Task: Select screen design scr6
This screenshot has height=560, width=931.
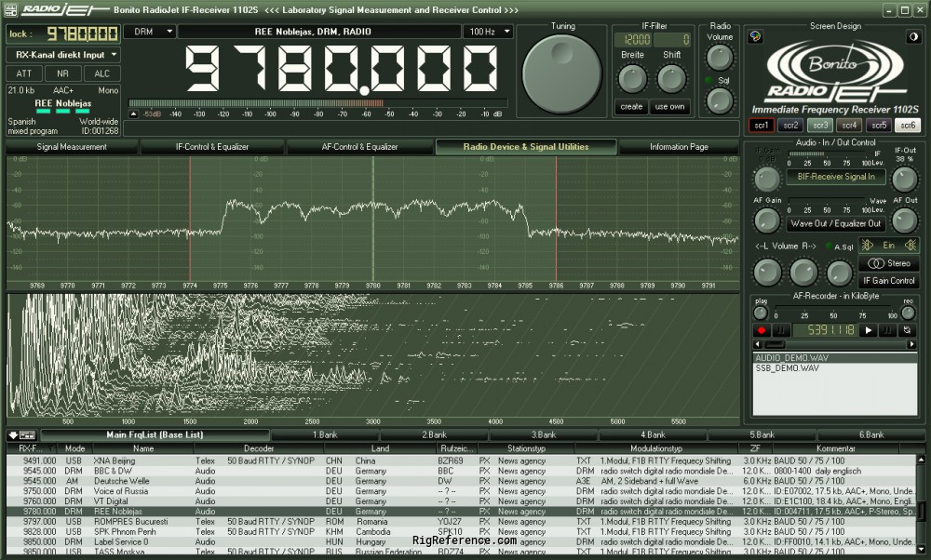Action: [908, 126]
